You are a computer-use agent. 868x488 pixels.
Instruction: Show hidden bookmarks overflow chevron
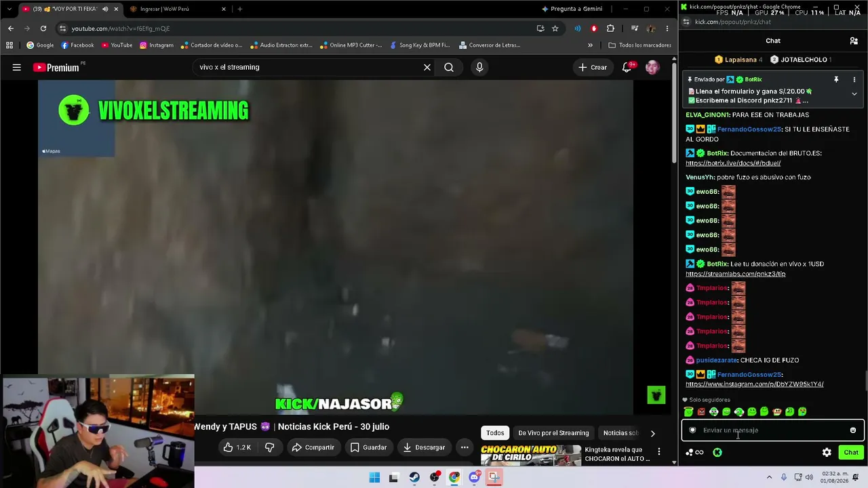pyautogui.click(x=590, y=45)
